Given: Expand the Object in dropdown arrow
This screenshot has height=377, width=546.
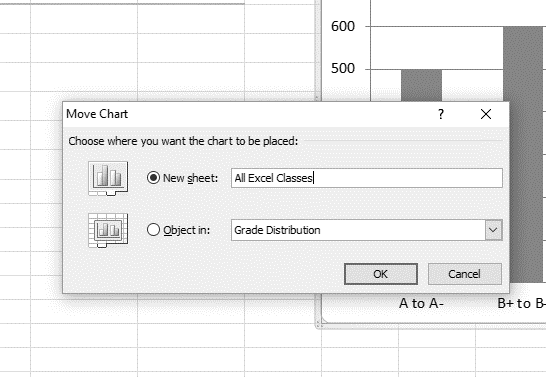Looking at the screenshot, I should (493, 230).
